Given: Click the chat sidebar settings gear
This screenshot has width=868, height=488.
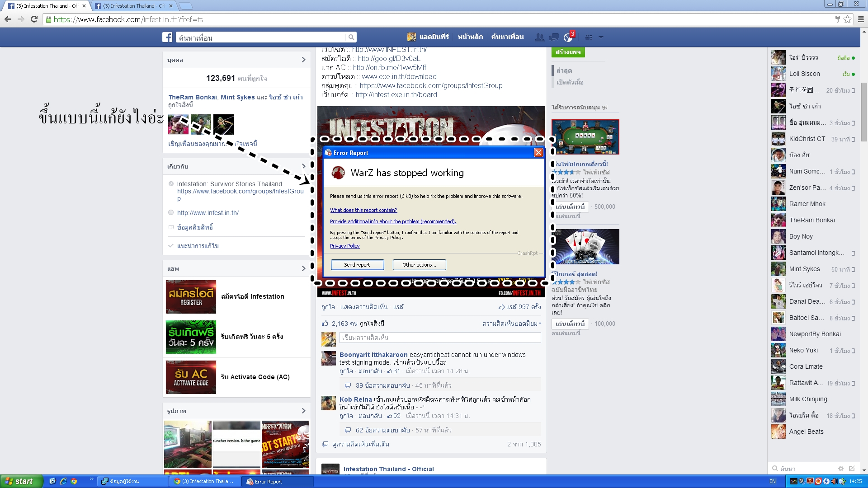Looking at the screenshot, I should pyautogui.click(x=840, y=469).
